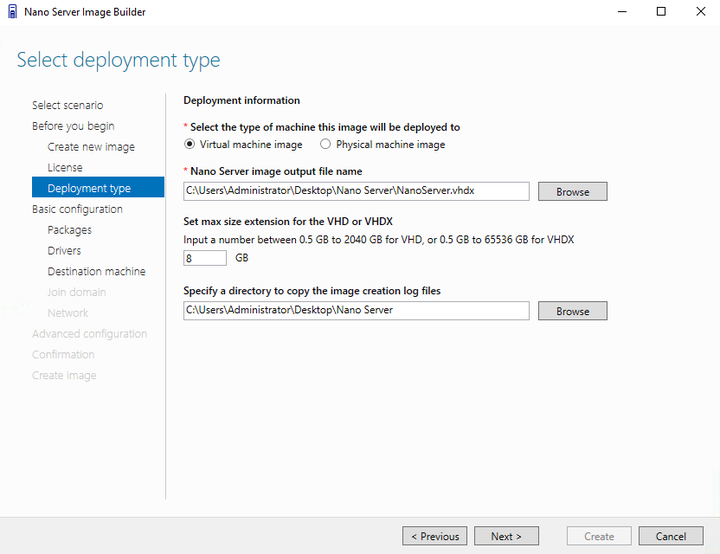
Task: Select the Deployment type step
Action: pos(98,187)
